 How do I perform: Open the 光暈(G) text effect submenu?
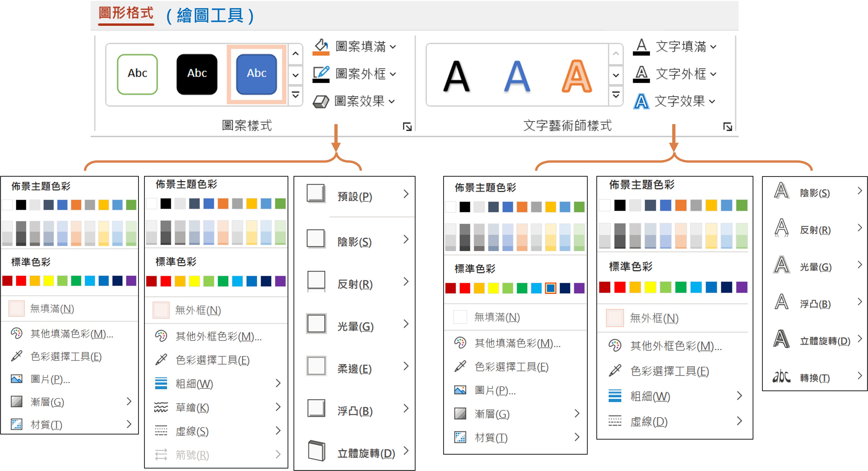pyautogui.click(x=816, y=267)
